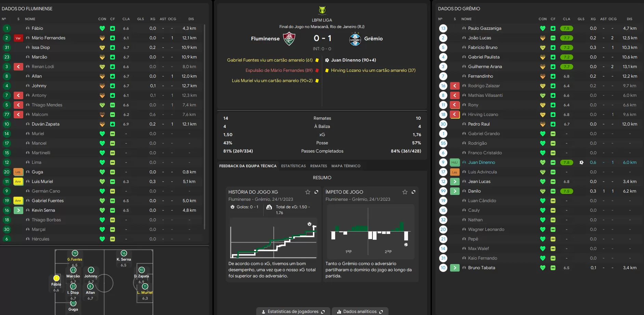Expand the História do Jogo xG card
This screenshot has width=644, height=315.
(x=316, y=192)
